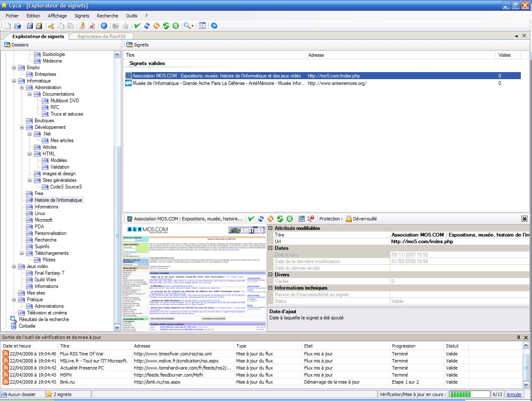Click the orange circular arrows icon in main toolbar
Viewport: 532px width, 401px height.
click(157, 26)
